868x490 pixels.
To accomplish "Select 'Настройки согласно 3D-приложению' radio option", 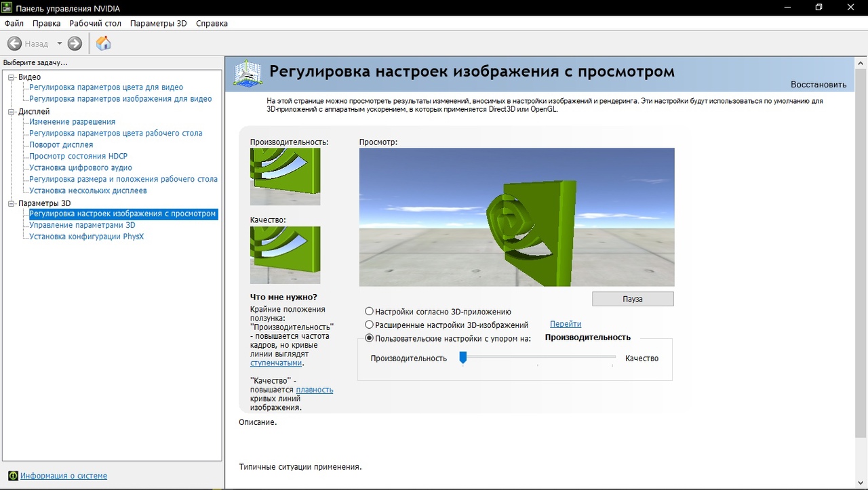I will [370, 312].
